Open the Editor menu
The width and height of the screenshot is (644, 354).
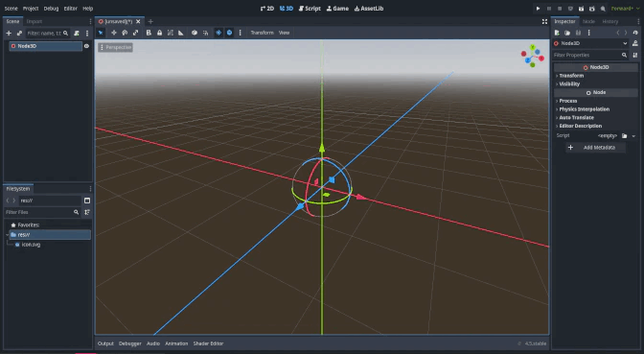coord(70,9)
